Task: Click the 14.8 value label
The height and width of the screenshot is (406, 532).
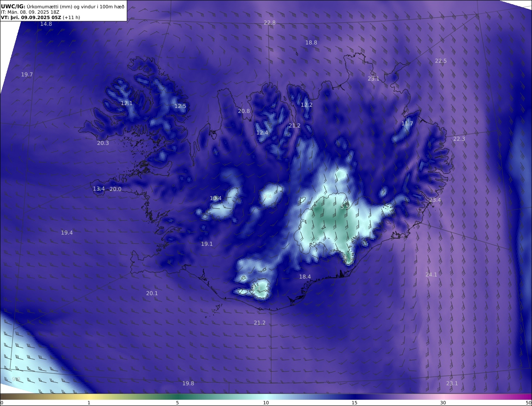Action: [x=46, y=24]
